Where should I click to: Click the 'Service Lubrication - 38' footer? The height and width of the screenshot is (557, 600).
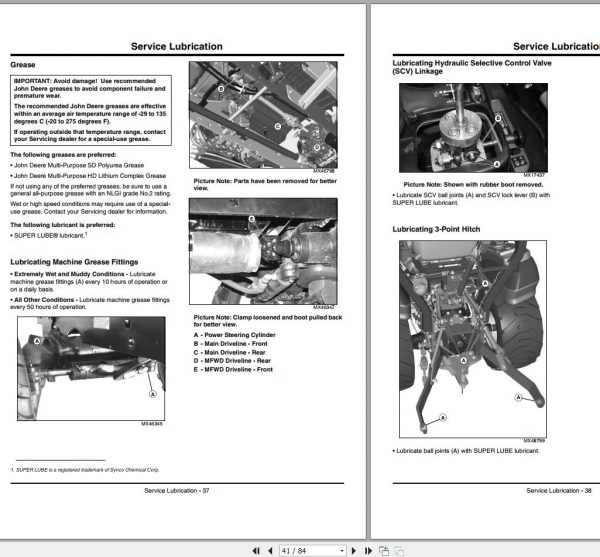559,490
